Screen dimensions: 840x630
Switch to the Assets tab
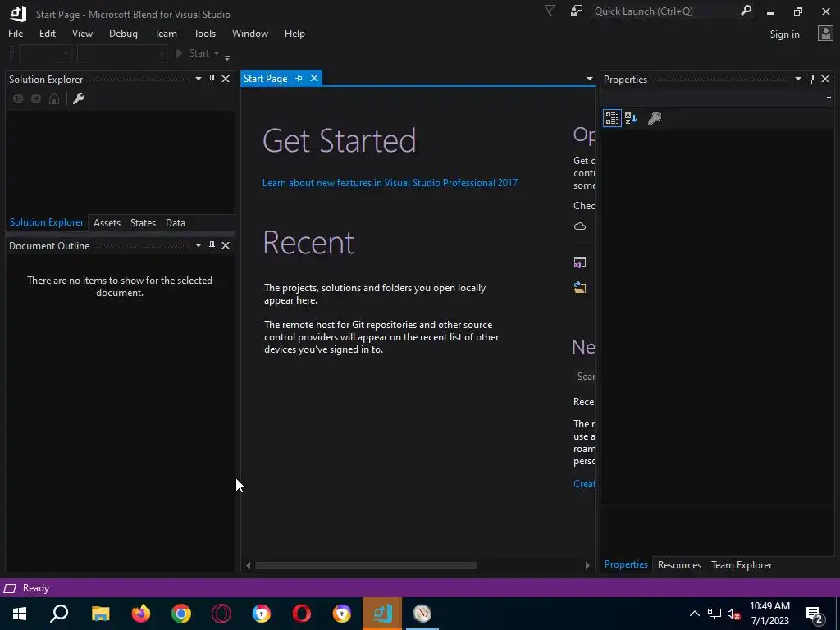point(107,223)
